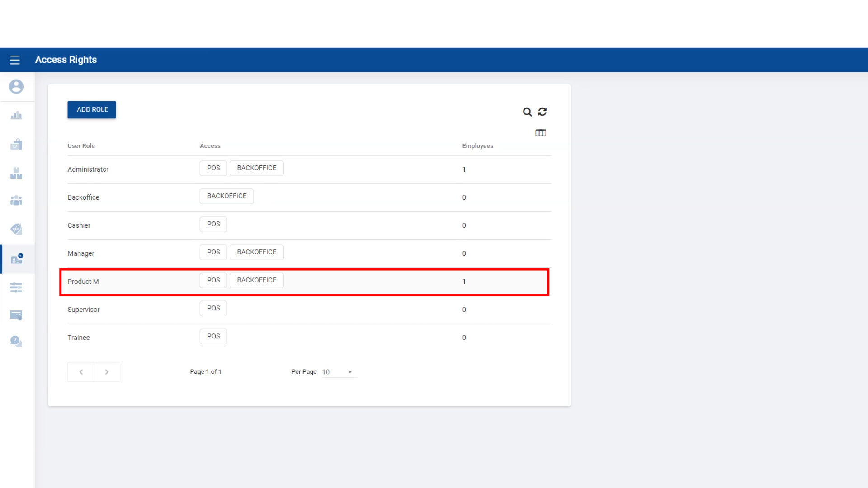Open the bar chart reports icon
This screenshot has height=488, width=868.
[16, 116]
